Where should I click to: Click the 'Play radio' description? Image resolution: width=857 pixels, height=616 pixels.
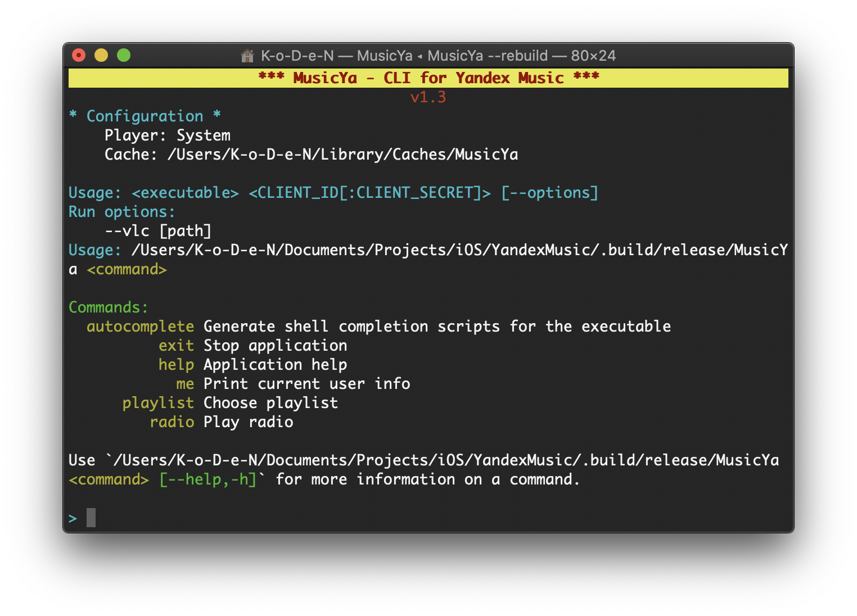(x=249, y=422)
